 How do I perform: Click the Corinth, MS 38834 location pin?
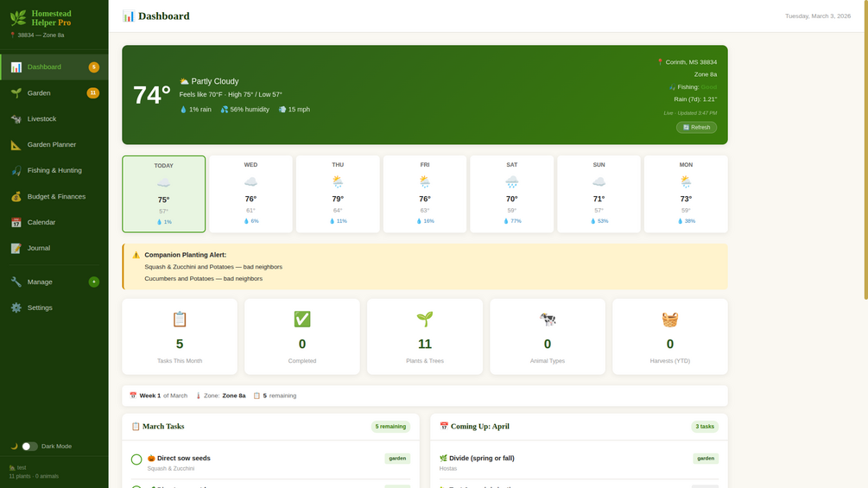point(660,62)
